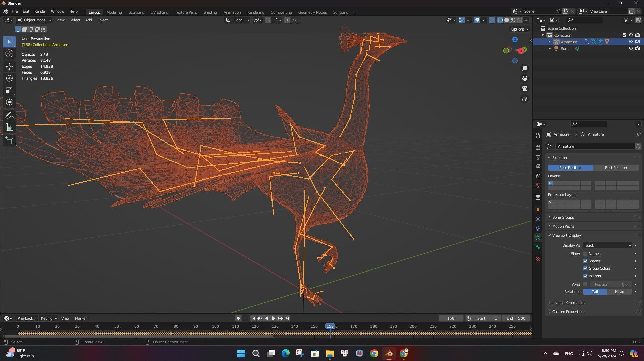
Task: Open the Object Data armature properties tab
Action: point(538,238)
